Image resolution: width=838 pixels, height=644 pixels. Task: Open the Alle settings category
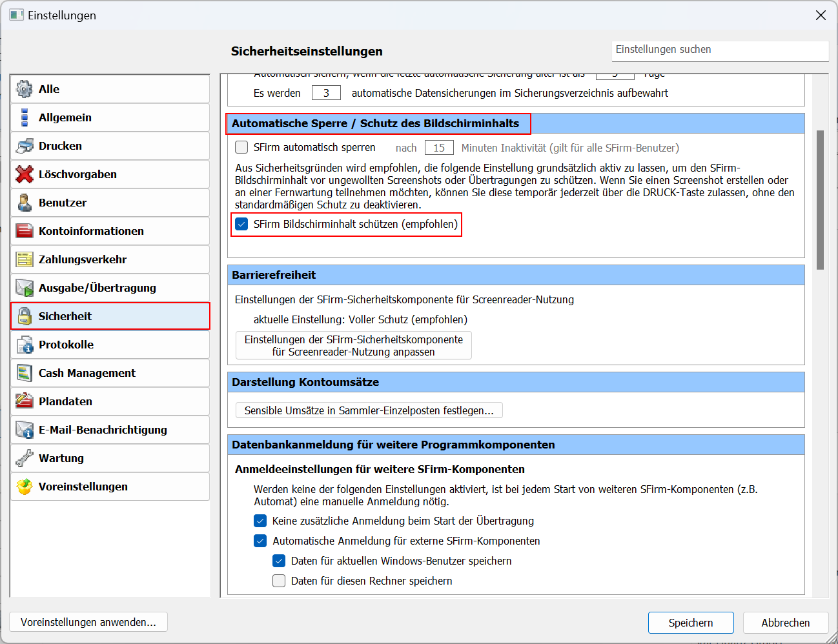click(x=110, y=89)
